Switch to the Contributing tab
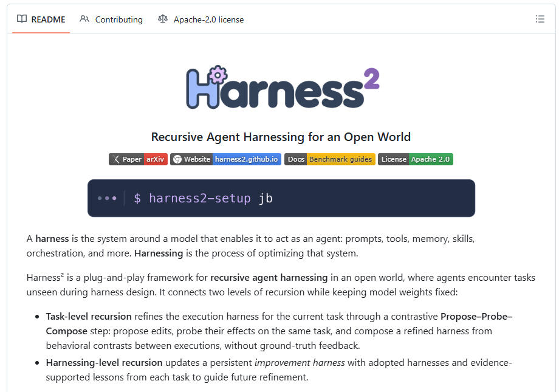 click(x=111, y=19)
